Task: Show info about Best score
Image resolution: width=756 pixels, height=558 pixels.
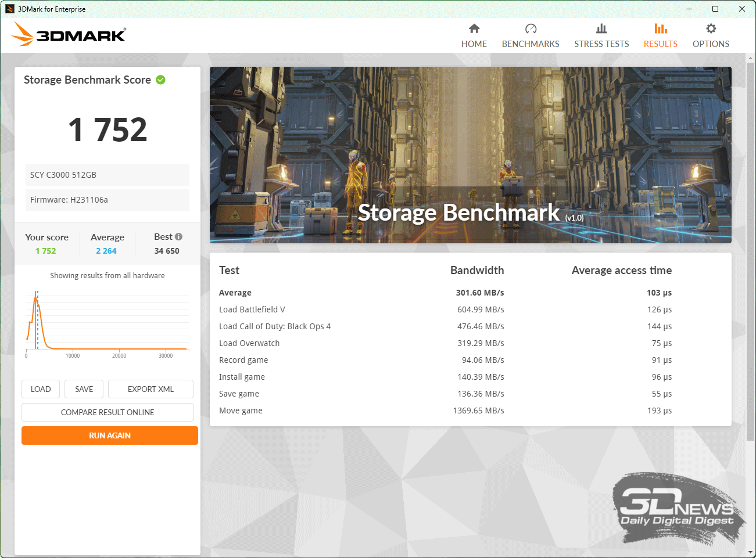Action: coord(178,236)
